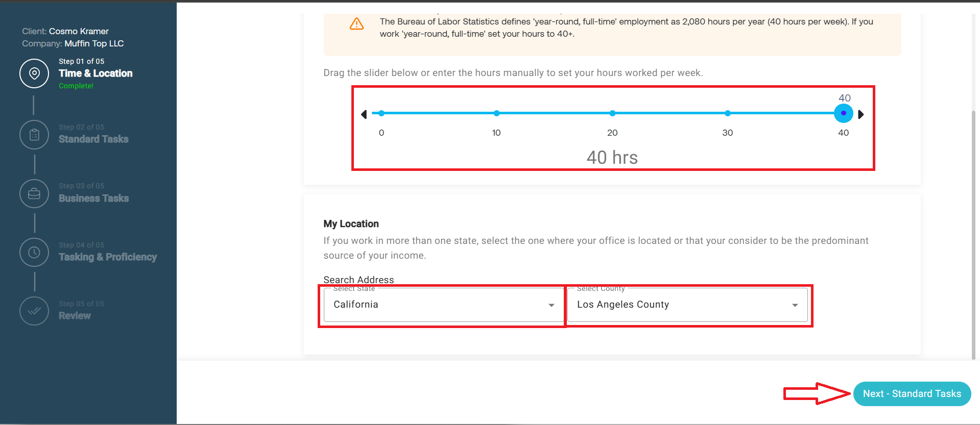The width and height of the screenshot is (980, 425).
Task: Go to the Time & Location step
Action: click(x=95, y=73)
